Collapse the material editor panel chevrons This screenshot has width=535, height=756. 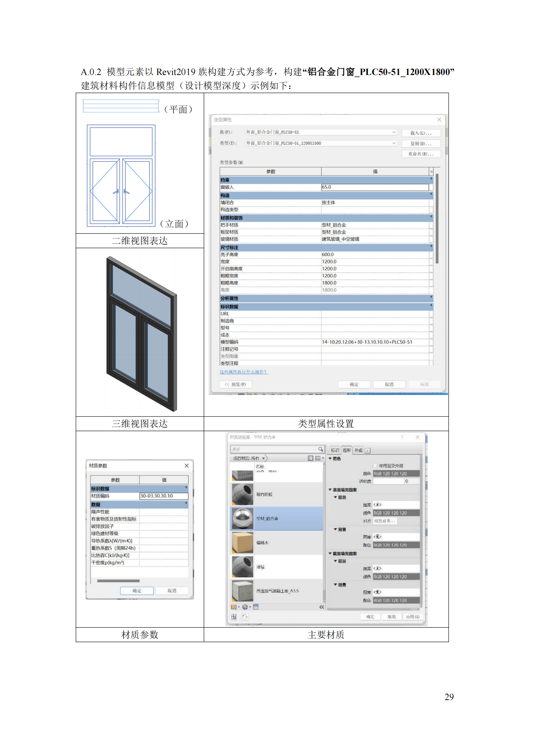(322, 607)
